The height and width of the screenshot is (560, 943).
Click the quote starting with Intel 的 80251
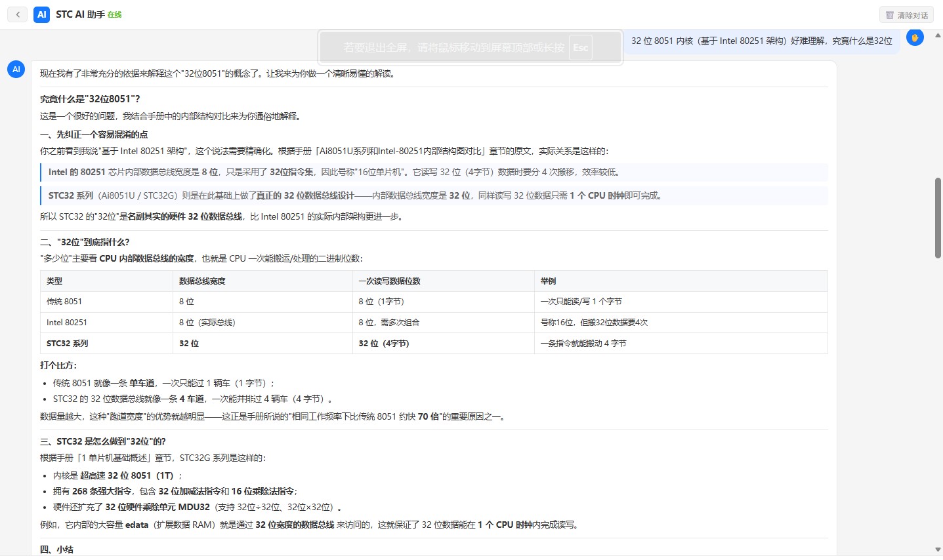coord(434,172)
